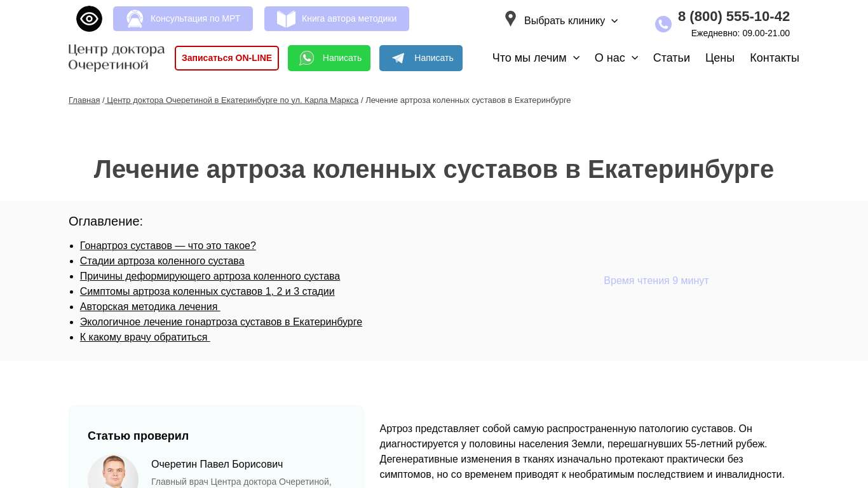Image resolution: width=868 pixels, height=488 pixels.
Task: Click the MRI scanner icon
Action: pyautogui.click(x=135, y=19)
